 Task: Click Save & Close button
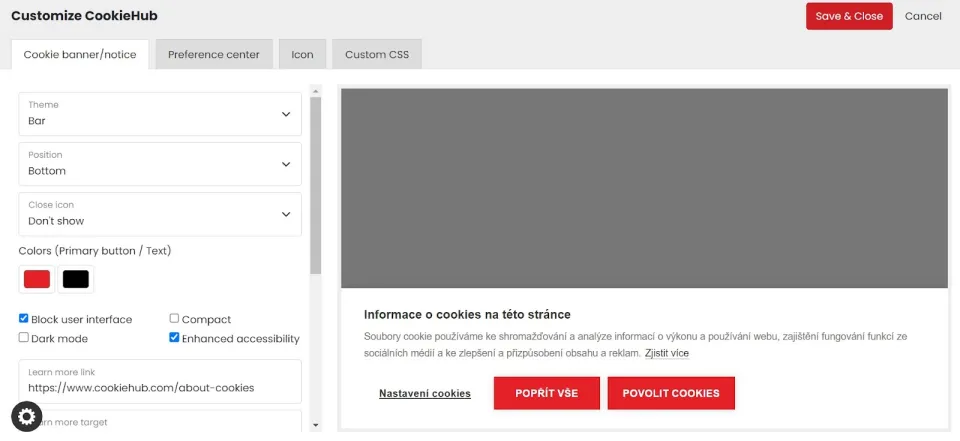point(849,17)
